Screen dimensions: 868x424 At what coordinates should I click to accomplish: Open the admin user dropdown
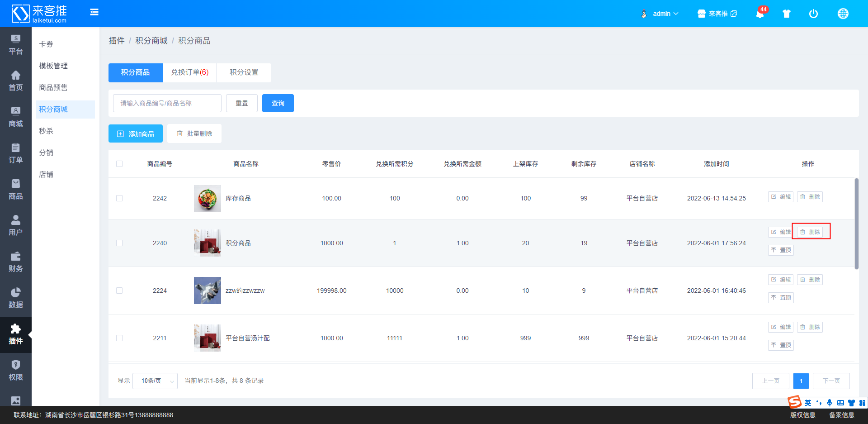click(660, 14)
